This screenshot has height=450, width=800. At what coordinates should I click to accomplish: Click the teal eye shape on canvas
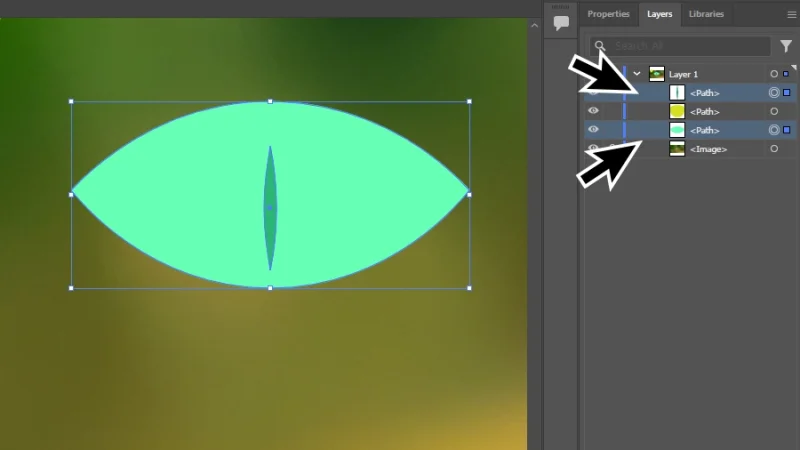(170, 195)
